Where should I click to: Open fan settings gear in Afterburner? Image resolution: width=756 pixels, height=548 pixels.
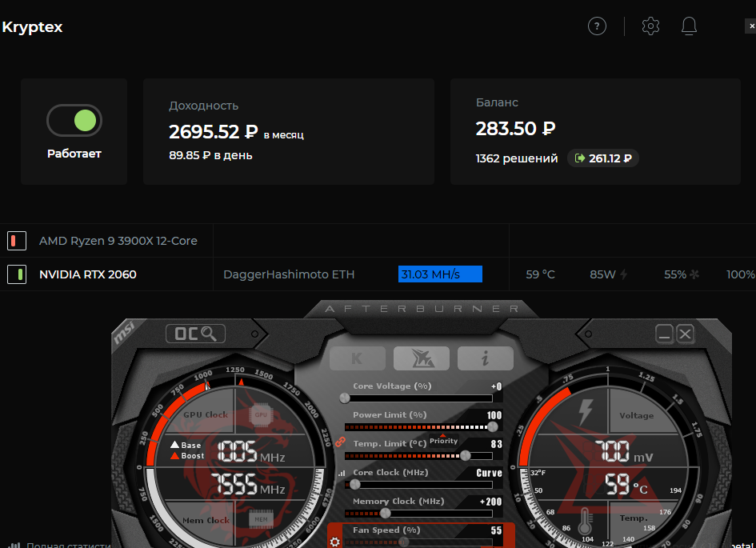pos(334,542)
